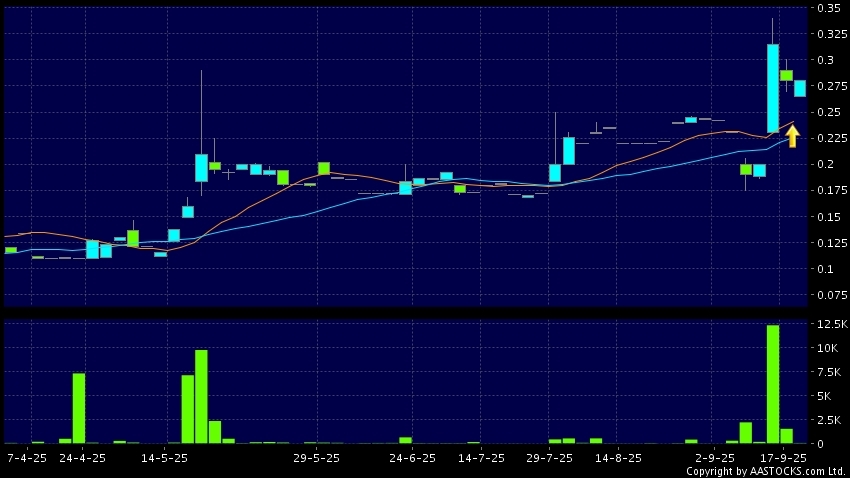The height and width of the screenshot is (478, 850).
Task: Click the 0.15 price axis label
Action: click(829, 217)
